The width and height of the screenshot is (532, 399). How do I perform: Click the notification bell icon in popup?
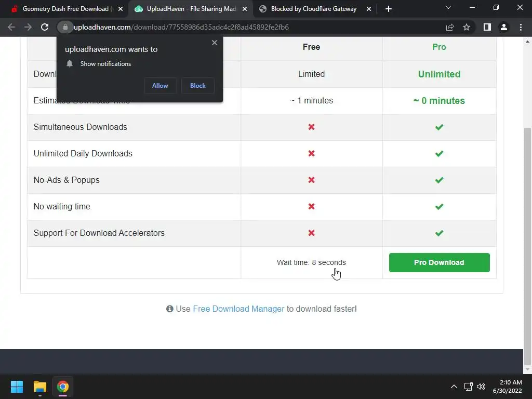pos(70,63)
